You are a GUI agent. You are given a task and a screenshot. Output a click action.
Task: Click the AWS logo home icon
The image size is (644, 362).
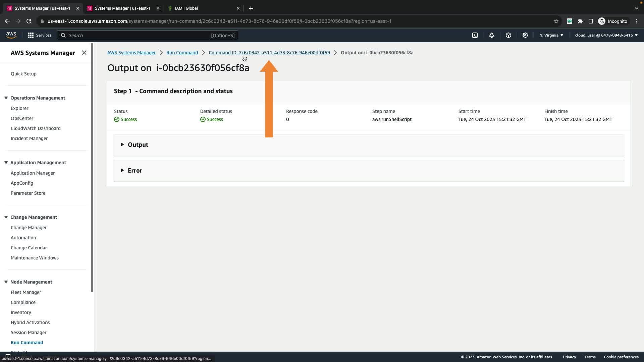pos(11,35)
